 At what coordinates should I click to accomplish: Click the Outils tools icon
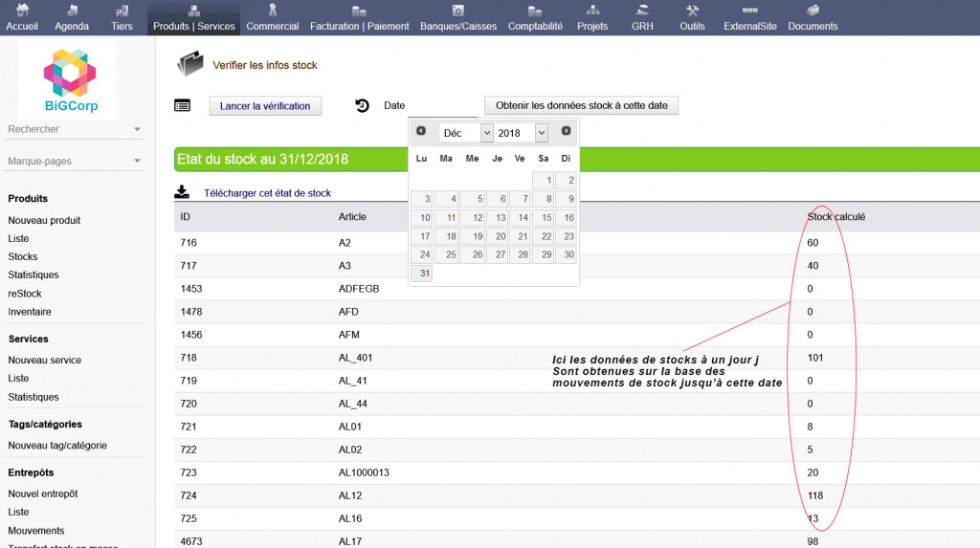pyautogui.click(x=692, y=10)
